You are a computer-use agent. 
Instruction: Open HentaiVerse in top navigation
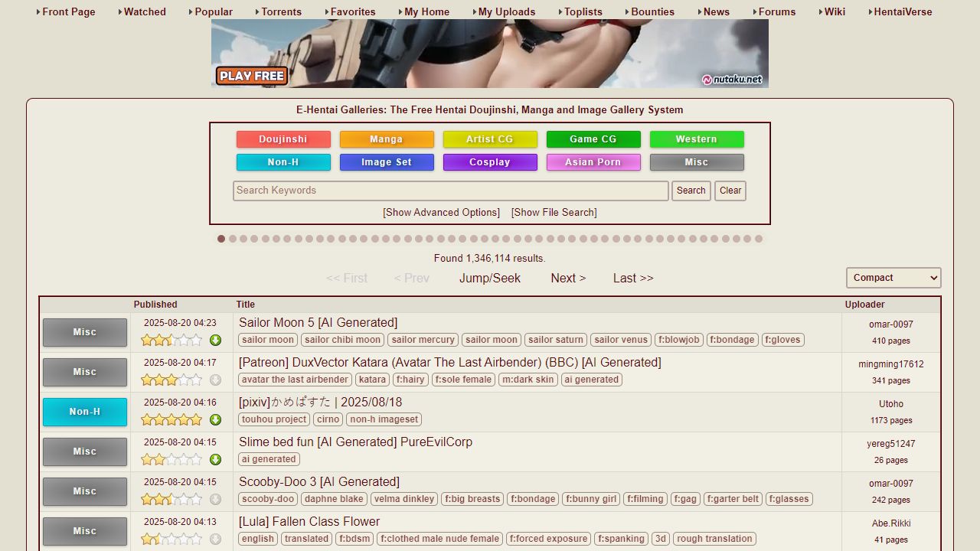(903, 11)
